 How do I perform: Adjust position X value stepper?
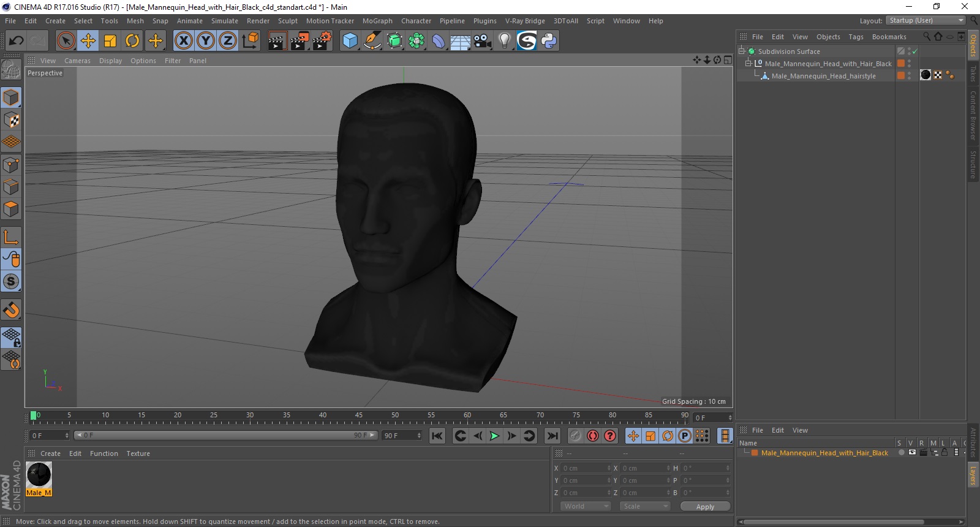pyautogui.click(x=609, y=468)
